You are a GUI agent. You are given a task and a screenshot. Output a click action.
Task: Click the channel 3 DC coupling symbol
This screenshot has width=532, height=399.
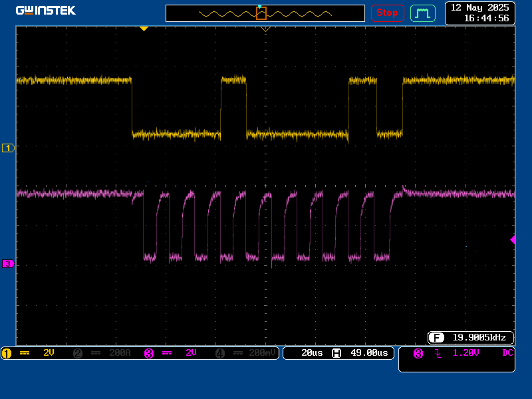pyautogui.click(x=167, y=353)
